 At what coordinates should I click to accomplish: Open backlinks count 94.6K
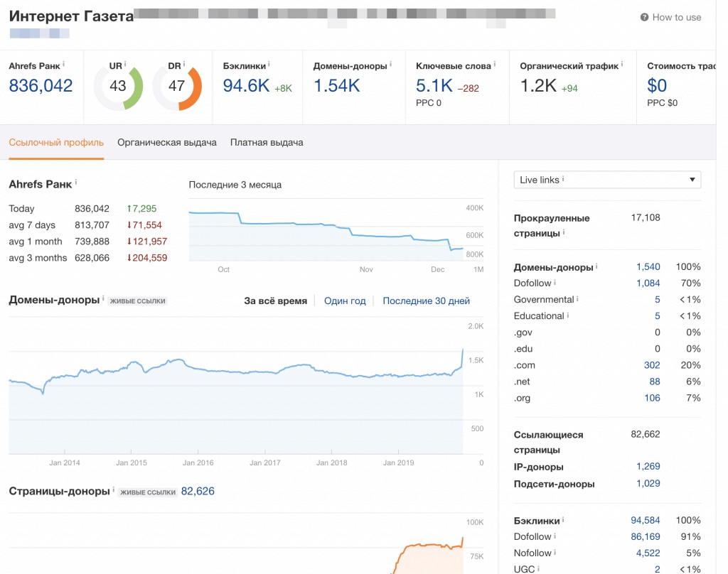tap(246, 85)
